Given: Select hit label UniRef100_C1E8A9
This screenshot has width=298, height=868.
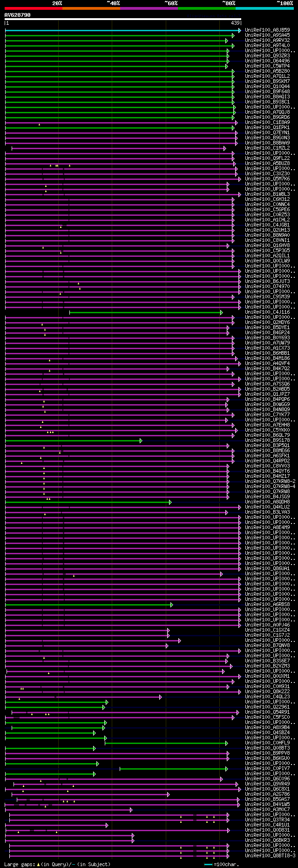Looking at the screenshot, I should pyautogui.click(x=267, y=123).
